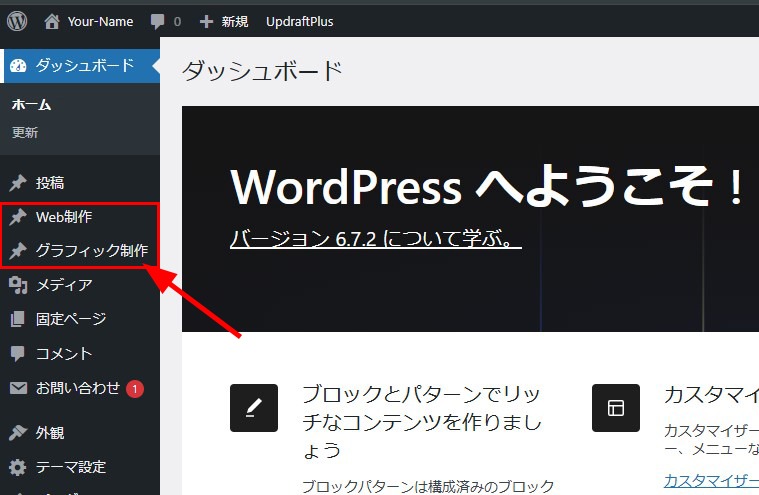Click the pin icon next to グラフィック制作
Viewport: 759px width, 495px height.
click(18, 251)
